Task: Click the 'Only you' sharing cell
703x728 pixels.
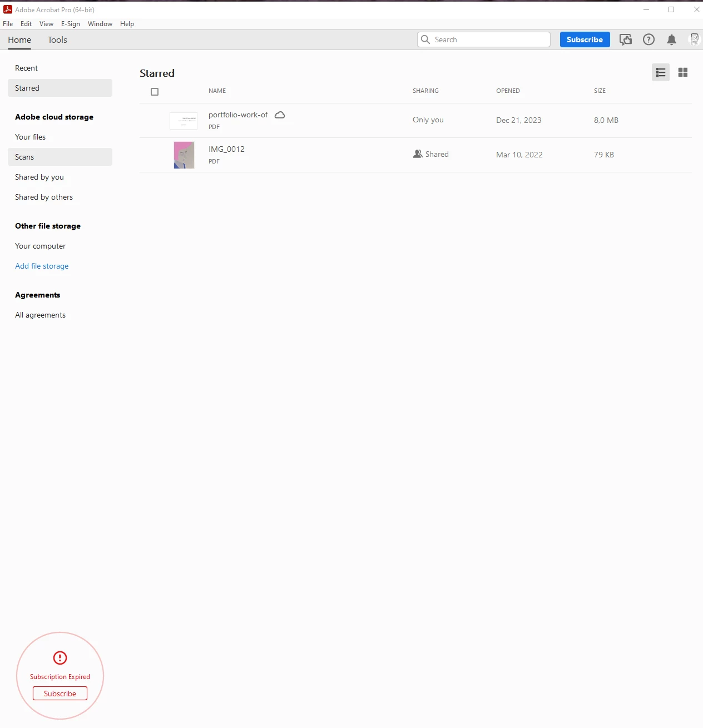Action: point(428,120)
